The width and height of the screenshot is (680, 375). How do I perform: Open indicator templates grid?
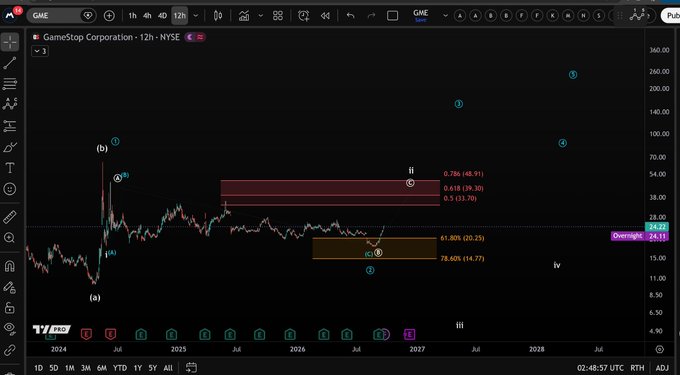[x=278, y=16]
